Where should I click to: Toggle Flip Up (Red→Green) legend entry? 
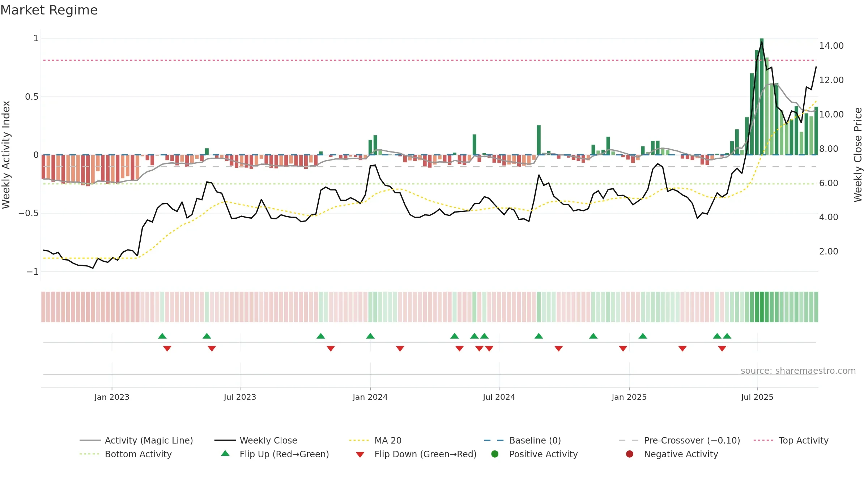275,454
